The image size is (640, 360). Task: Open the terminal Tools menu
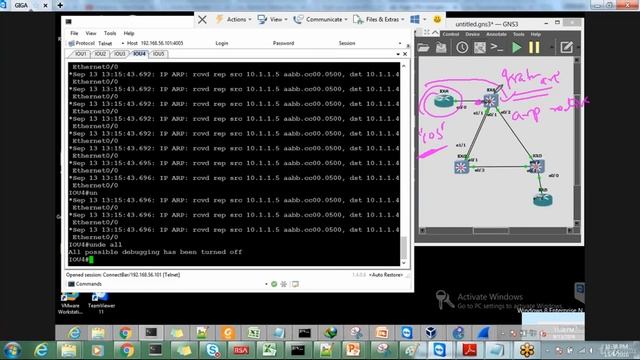click(110, 33)
